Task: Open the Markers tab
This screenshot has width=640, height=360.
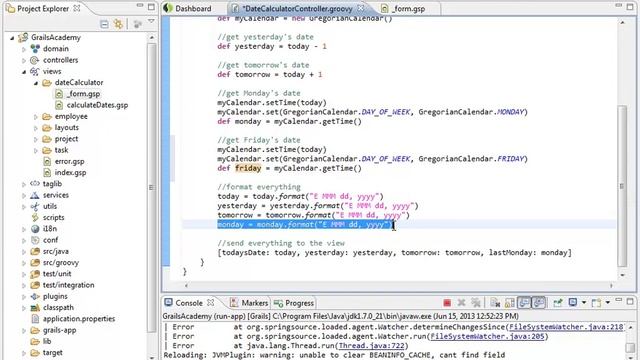Action: click(x=249, y=303)
